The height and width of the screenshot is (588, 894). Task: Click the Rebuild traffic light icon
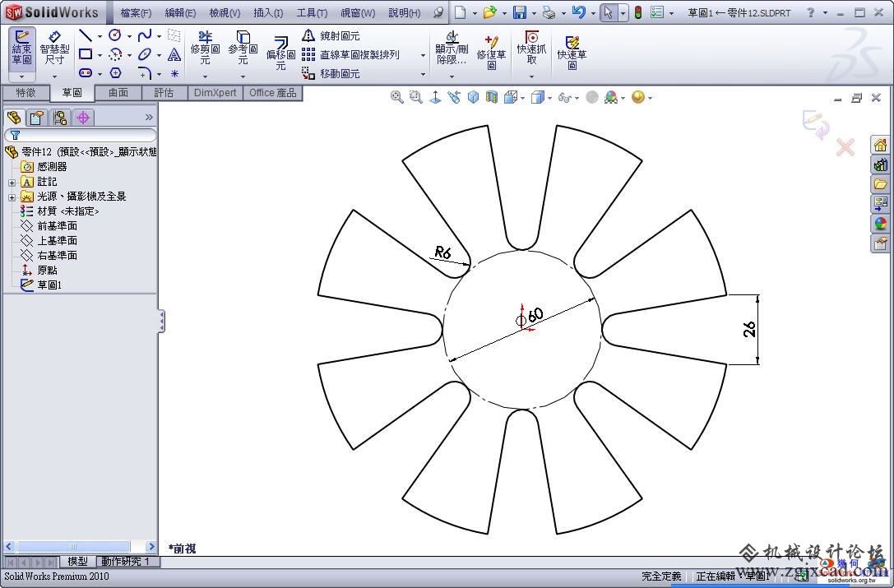pyautogui.click(x=638, y=12)
